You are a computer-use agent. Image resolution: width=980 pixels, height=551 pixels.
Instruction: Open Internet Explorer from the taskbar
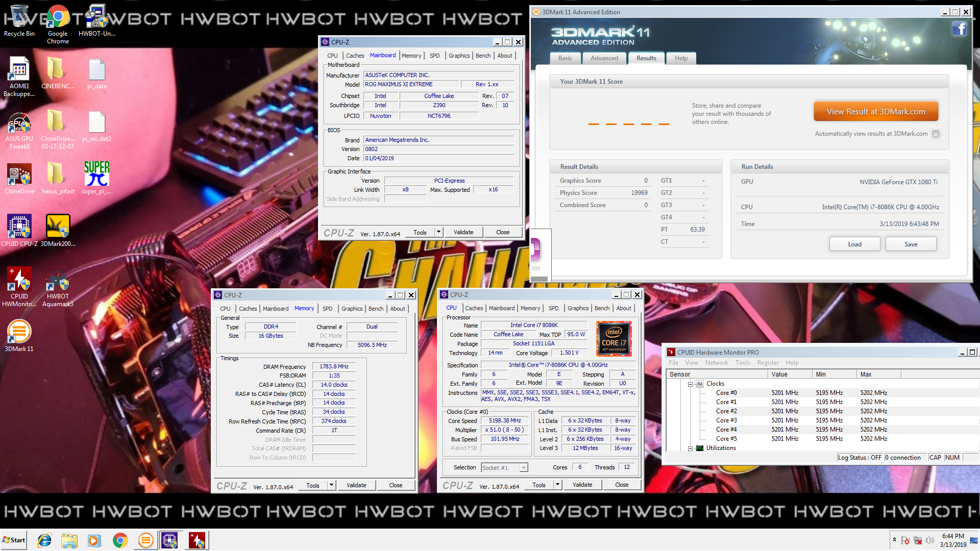pos(44,540)
